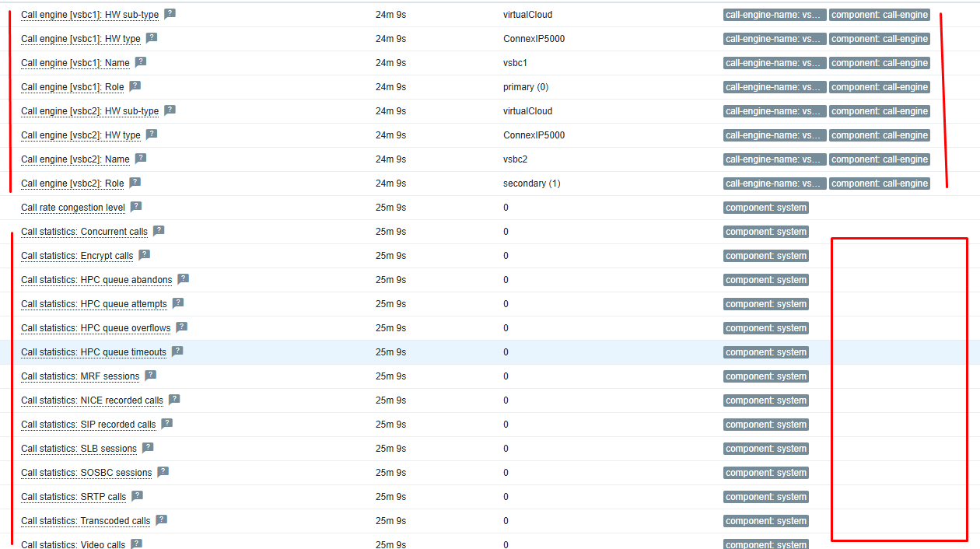This screenshot has width=980, height=549.
Task: Click help icon beside vsbc1 Name item
Action: [141, 62]
